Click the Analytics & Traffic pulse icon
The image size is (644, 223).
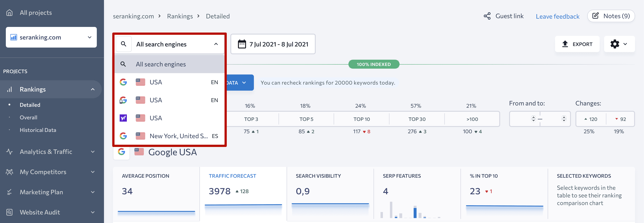tap(9, 152)
